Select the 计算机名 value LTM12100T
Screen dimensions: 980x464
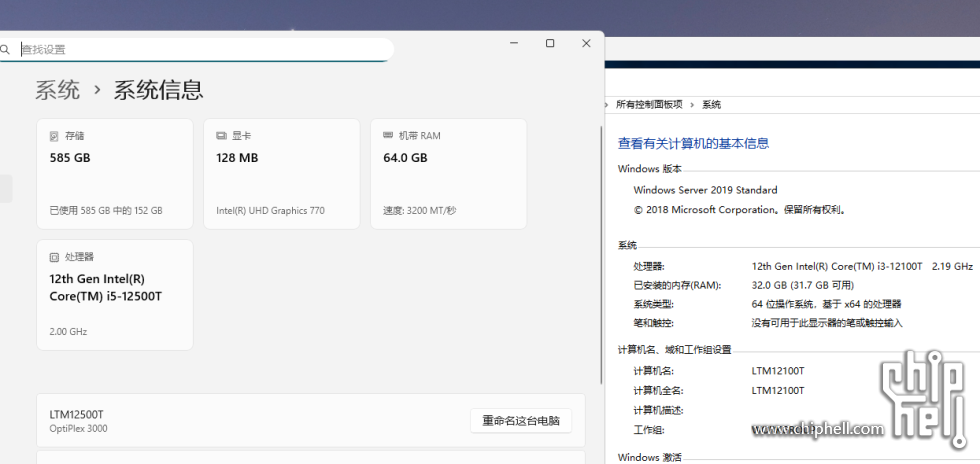click(x=778, y=371)
